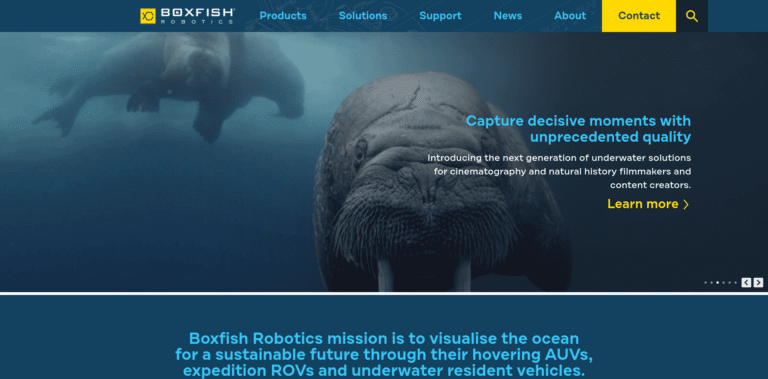
Task: Go to the News page
Action: (x=507, y=16)
